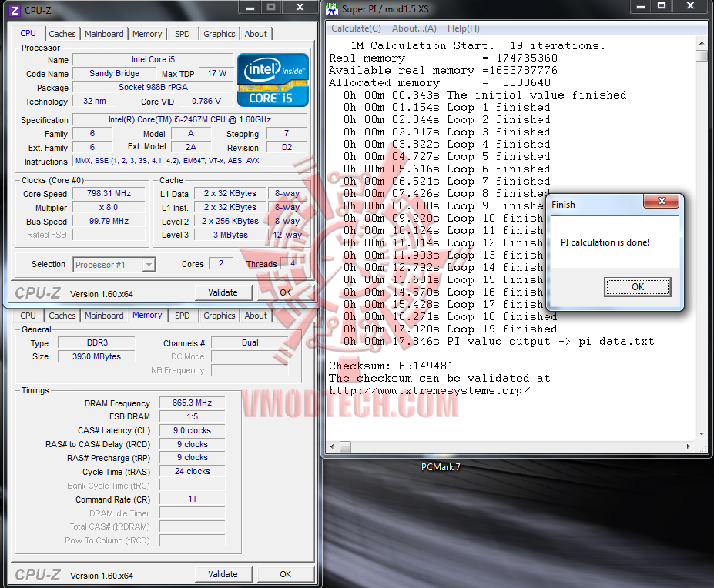
Task: Click Super PI vertical scrollbar down arrow
Action: pyautogui.click(x=701, y=434)
